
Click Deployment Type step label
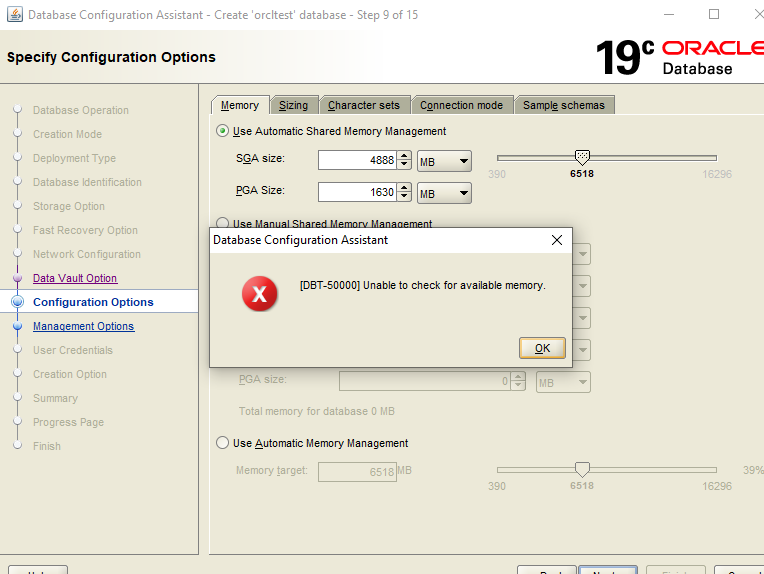(75, 158)
